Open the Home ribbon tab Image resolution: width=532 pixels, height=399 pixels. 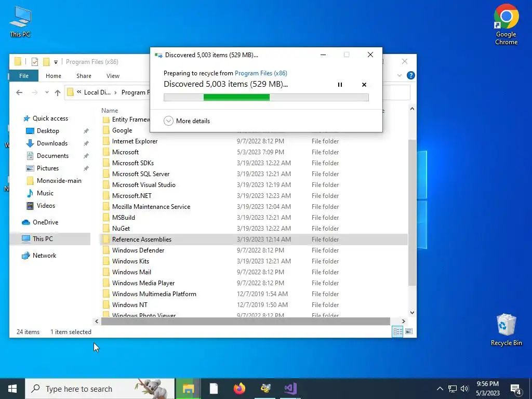coord(54,76)
